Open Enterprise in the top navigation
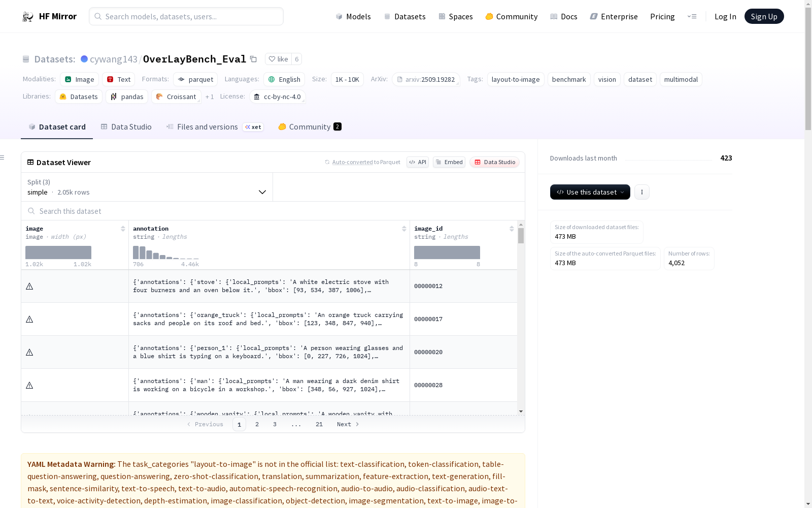 click(x=614, y=17)
